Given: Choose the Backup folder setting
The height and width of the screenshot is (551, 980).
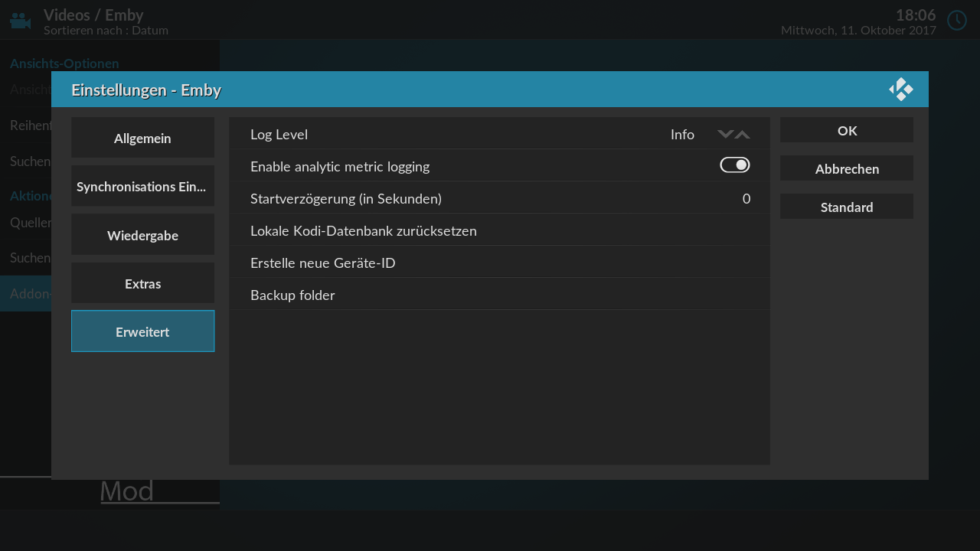Looking at the screenshot, I should (x=499, y=295).
